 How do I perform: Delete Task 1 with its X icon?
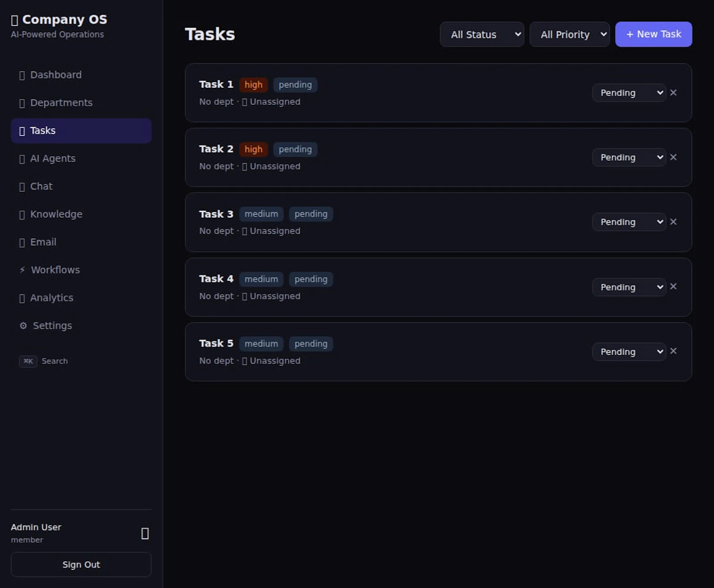click(673, 92)
